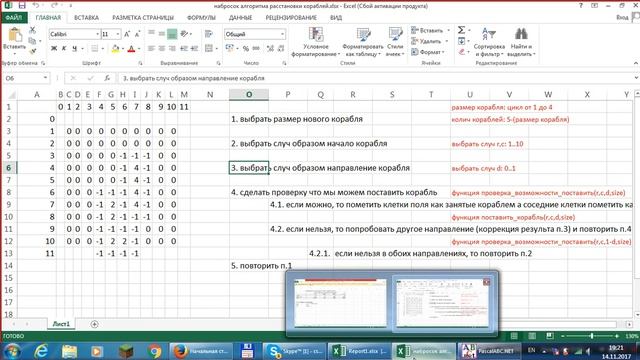Click the Clear eraser icon
The height and width of the screenshot is (360, 640).
pyautogui.click(x=461, y=52)
